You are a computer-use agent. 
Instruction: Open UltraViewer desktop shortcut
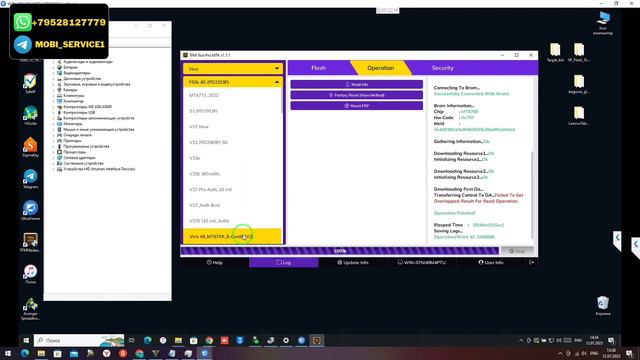pos(30,211)
